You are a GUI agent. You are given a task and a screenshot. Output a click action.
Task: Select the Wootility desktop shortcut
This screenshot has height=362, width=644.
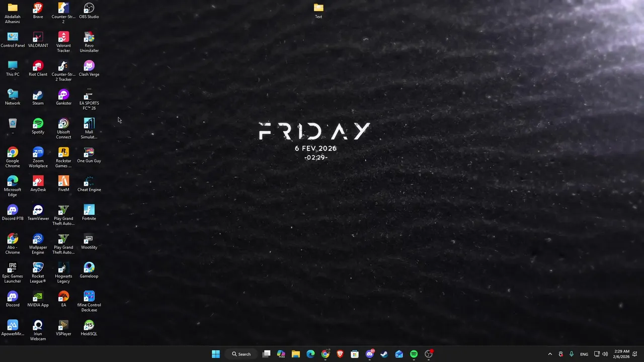pyautogui.click(x=89, y=242)
